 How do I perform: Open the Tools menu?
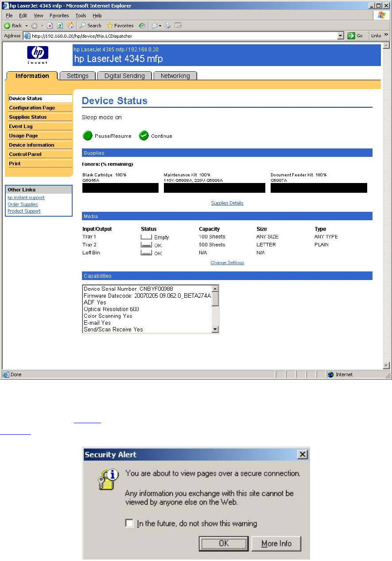pos(81,16)
